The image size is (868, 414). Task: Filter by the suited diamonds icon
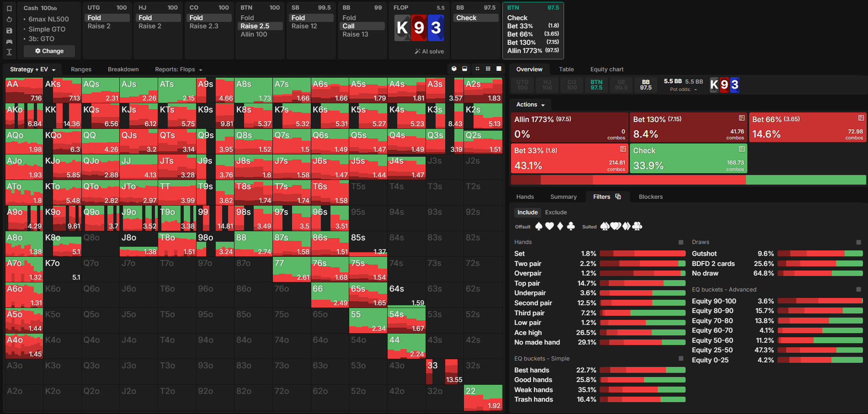tap(626, 226)
